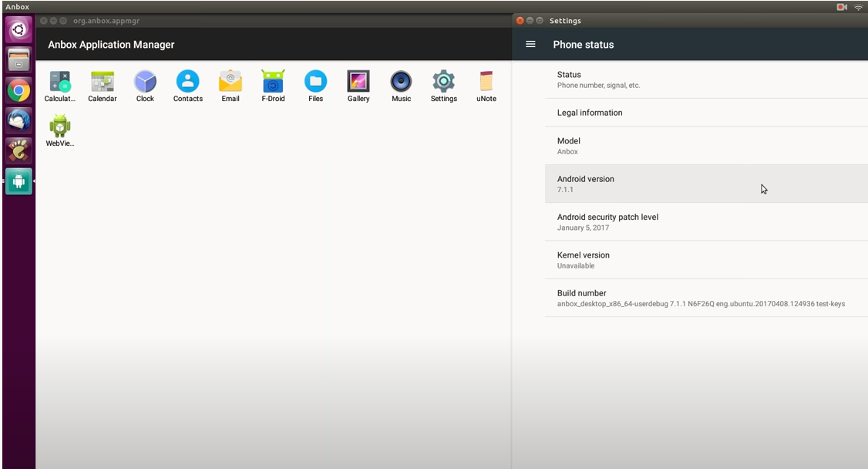This screenshot has width=868, height=469.
Task: Open the WebView app
Action: [x=59, y=127]
